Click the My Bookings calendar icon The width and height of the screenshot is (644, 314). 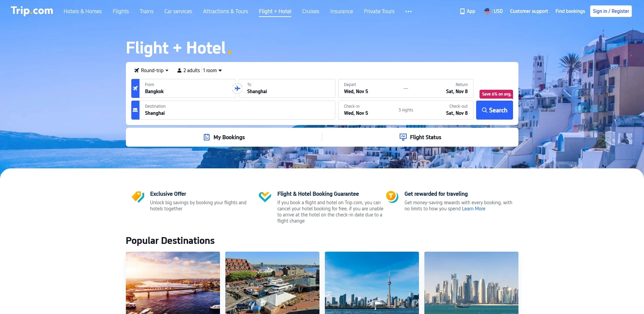[x=206, y=137]
